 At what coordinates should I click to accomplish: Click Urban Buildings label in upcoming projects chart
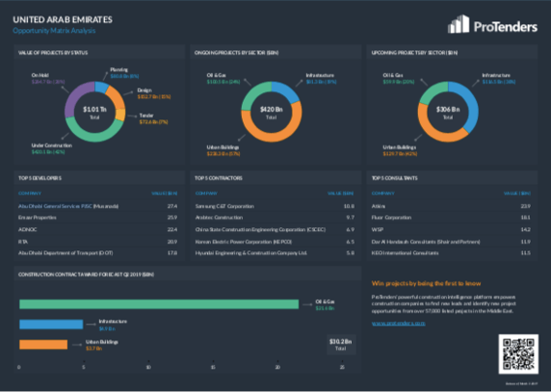(x=399, y=147)
